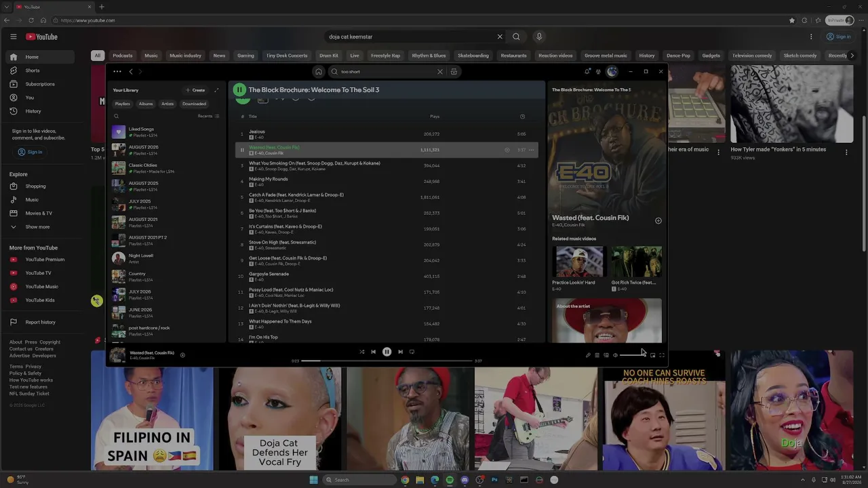Go back in Spotify navigation
868x488 pixels.
point(131,72)
